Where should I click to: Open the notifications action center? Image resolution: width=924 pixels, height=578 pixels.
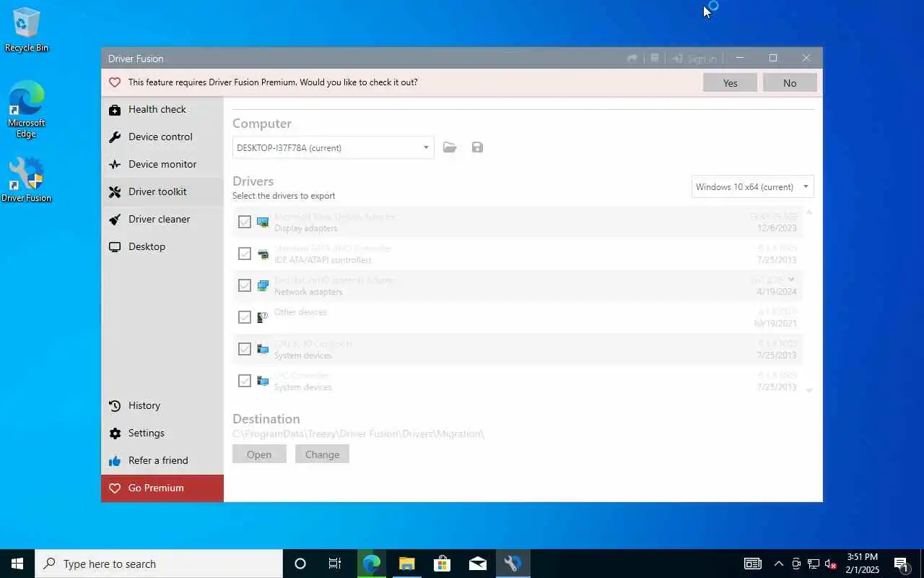[x=902, y=564]
